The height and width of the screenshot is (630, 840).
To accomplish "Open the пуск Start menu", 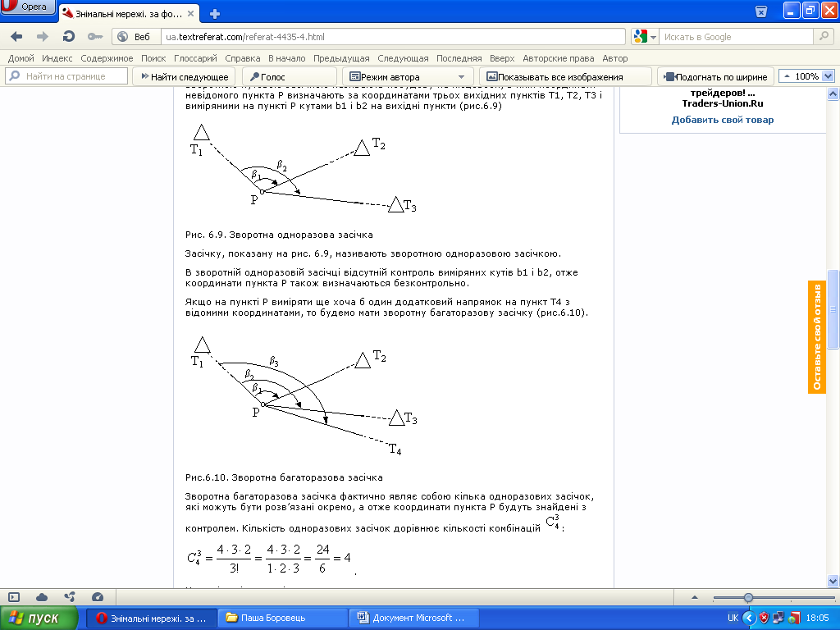I will click(x=39, y=619).
